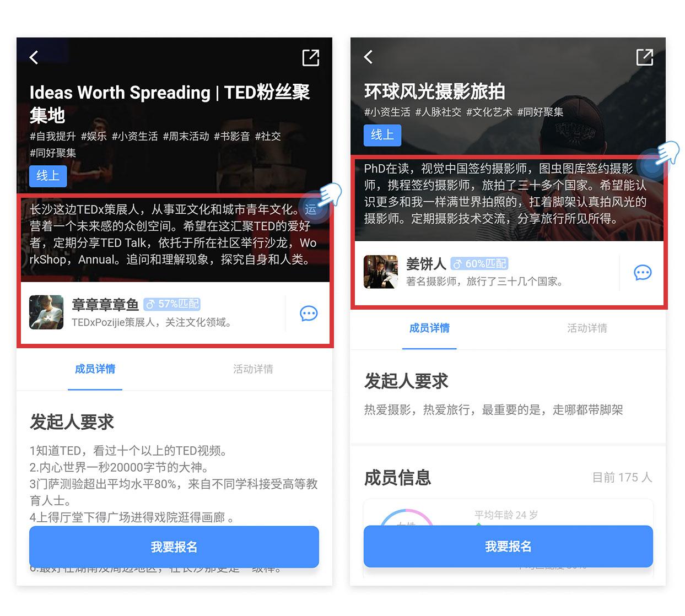
Task: Tap the 57%匹配 match badge
Action: 172,304
